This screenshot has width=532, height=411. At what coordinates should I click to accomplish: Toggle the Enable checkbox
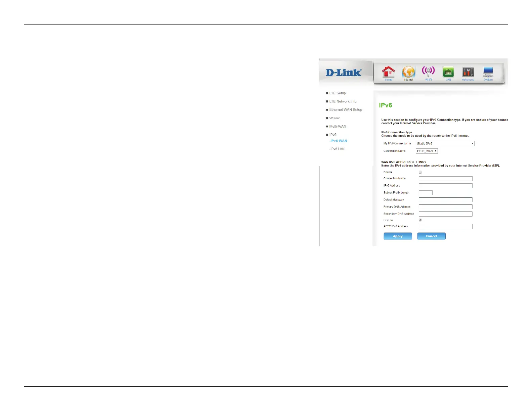[x=420, y=172]
